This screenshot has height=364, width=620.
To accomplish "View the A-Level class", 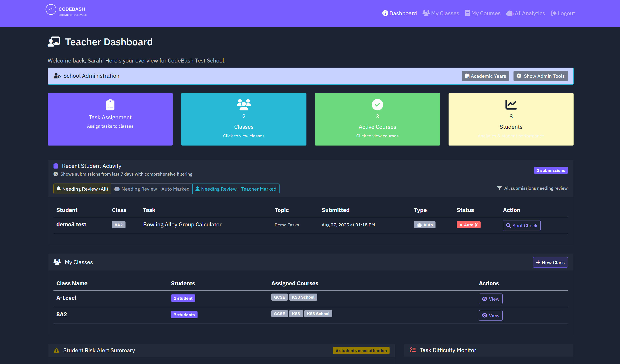I will coord(491,299).
